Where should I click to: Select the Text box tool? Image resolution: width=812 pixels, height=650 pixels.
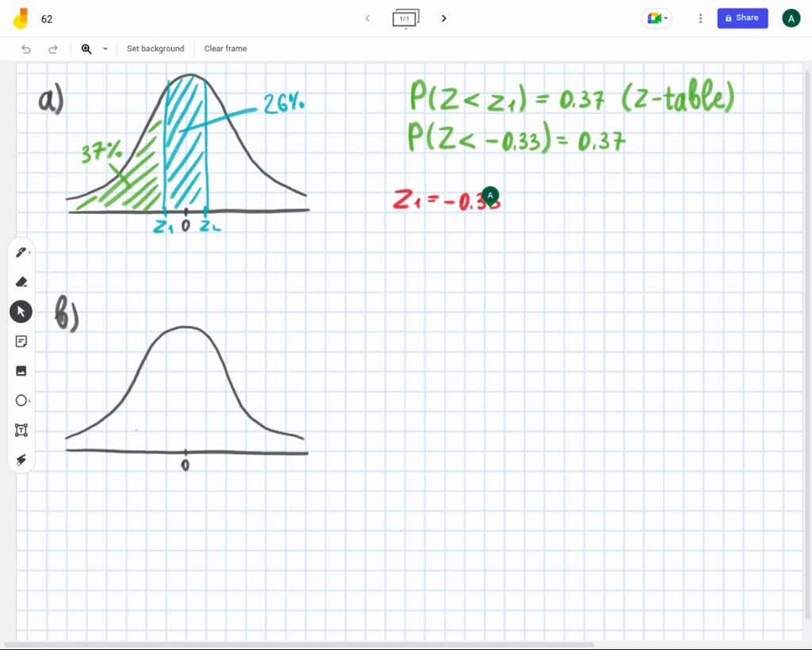(x=21, y=430)
